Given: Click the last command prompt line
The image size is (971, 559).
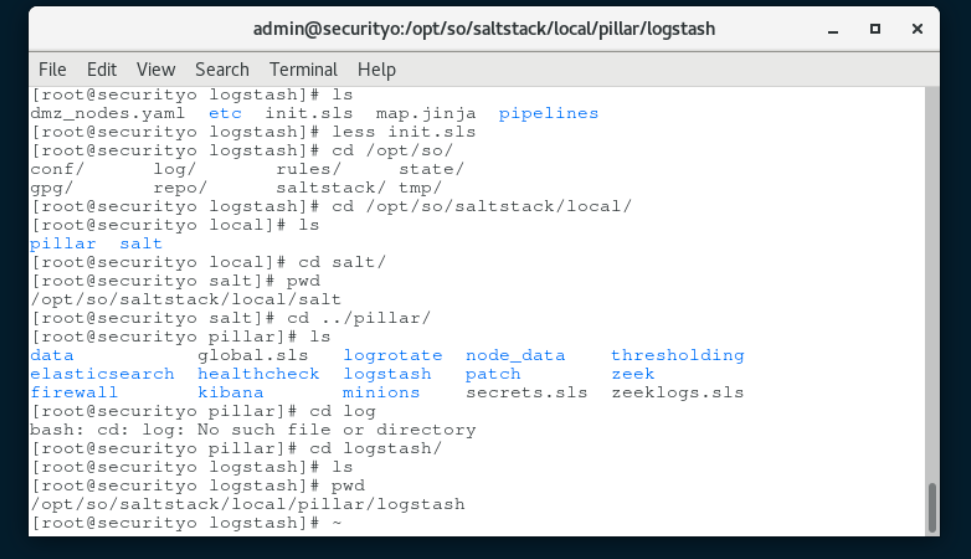Looking at the screenshot, I should click(186, 523).
